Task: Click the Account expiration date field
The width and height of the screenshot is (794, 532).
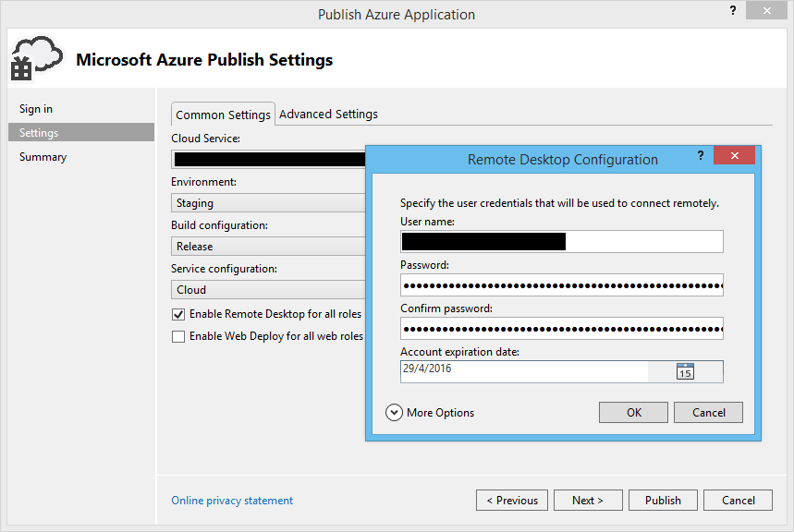Action: [x=524, y=370]
